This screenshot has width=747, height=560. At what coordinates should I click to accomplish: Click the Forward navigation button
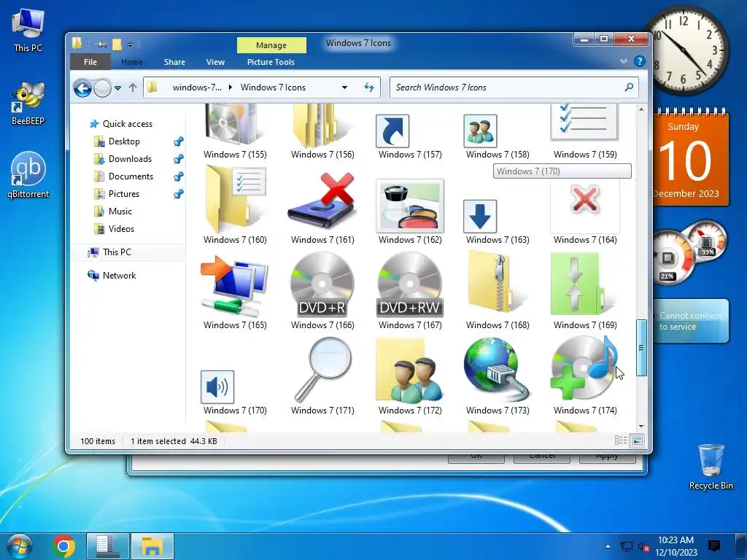[102, 88]
